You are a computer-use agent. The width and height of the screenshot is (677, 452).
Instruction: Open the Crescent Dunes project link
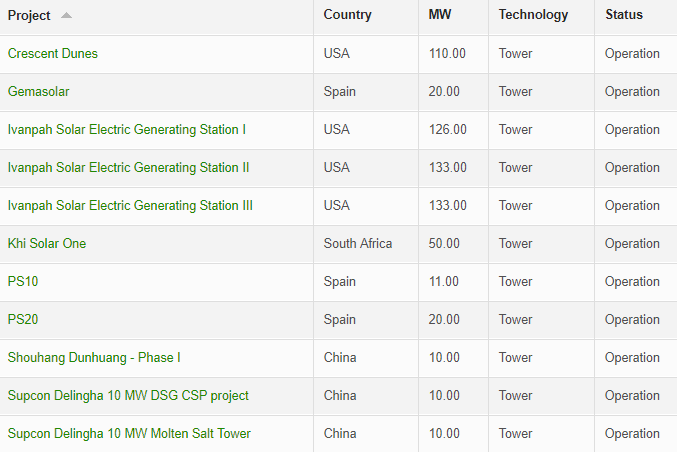coord(53,54)
